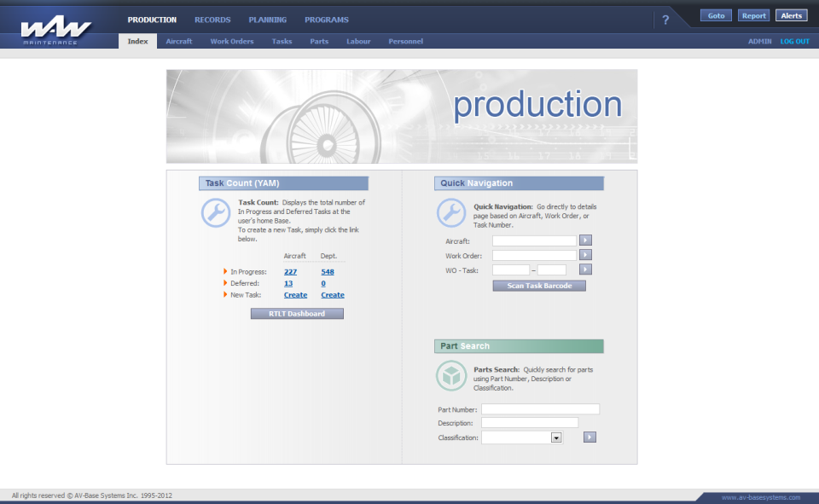Click inside the Part Number input field
Image resolution: width=819 pixels, height=504 pixels.
tap(540, 408)
